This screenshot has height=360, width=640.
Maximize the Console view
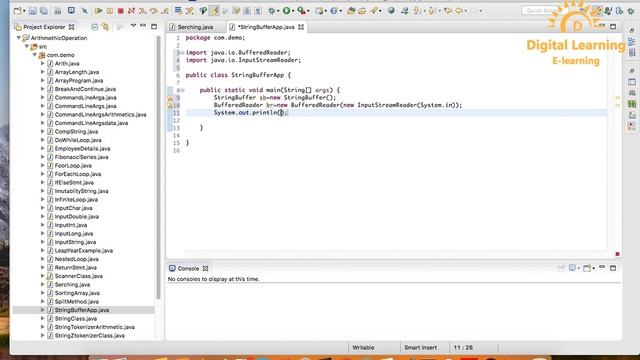click(x=613, y=268)
